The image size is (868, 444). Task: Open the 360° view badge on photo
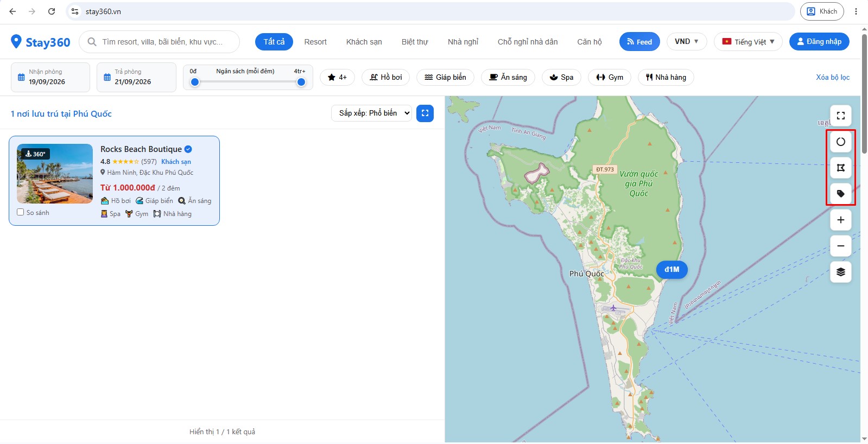tap(35, 154)
